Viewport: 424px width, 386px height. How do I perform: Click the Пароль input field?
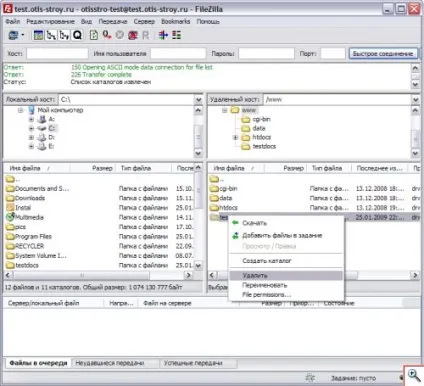coord(267,53)
